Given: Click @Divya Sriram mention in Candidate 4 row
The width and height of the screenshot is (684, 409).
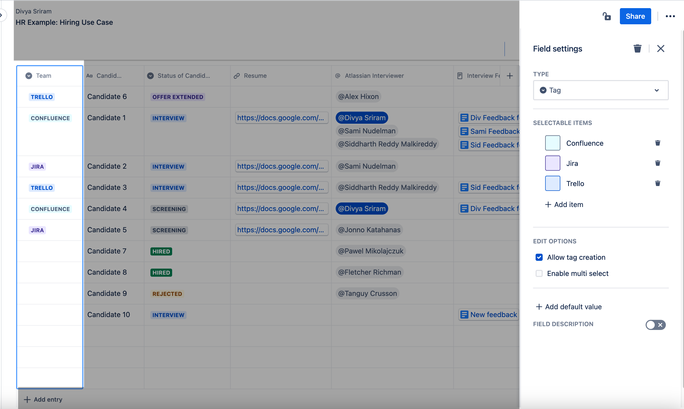Looking at the screenshot, I should pyautogui.click(x=362, y=209).
